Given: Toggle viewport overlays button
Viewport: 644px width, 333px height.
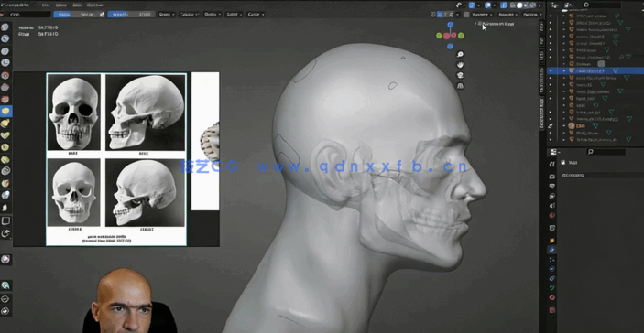Looking at the screenshot, I should (x=488, y=5).
